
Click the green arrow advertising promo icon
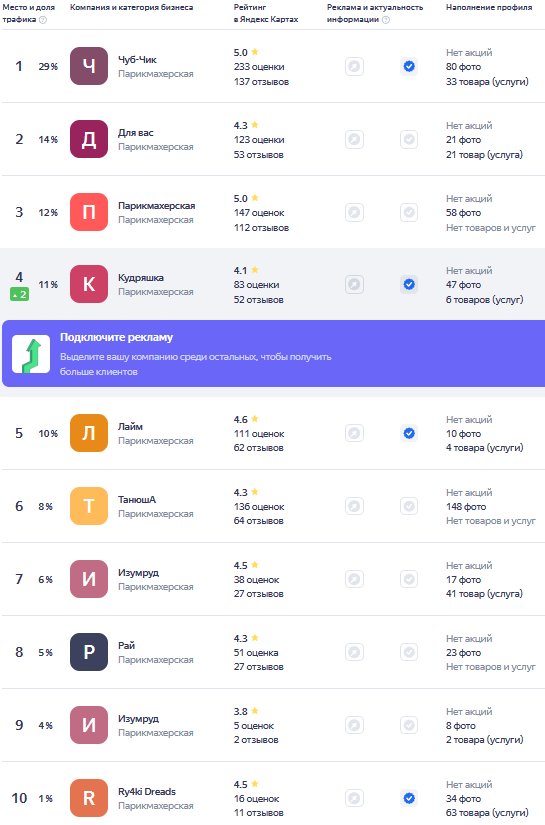[x=31, y=354]
